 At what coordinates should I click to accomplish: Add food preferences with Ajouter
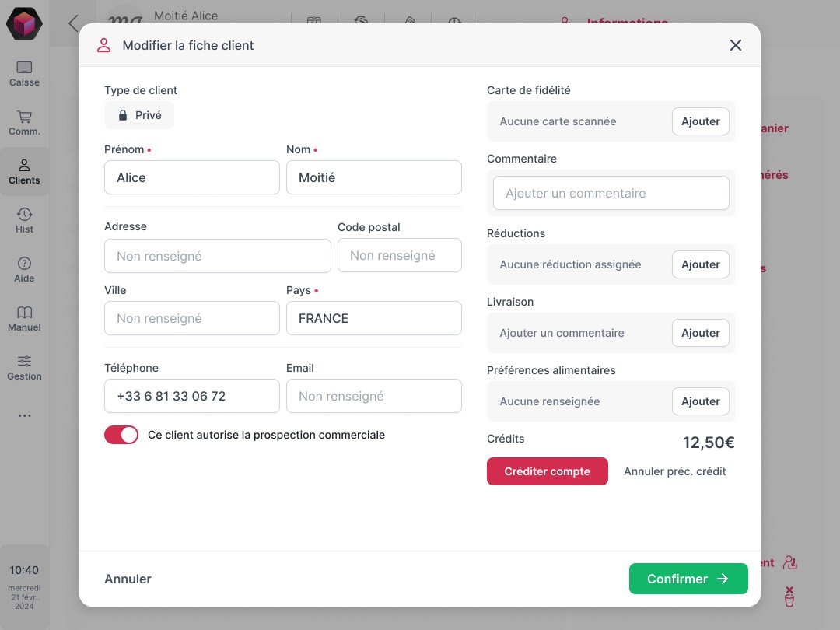pyautogui.click(x=701, y=401)
